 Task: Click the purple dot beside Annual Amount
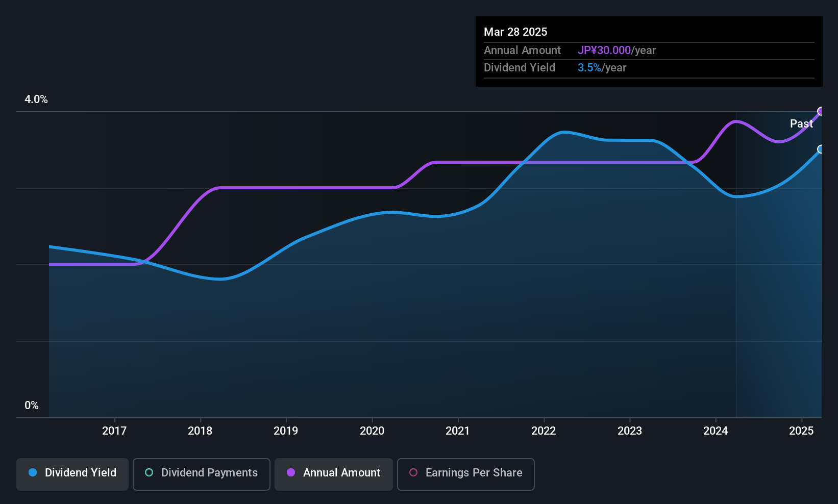(291, 473)
